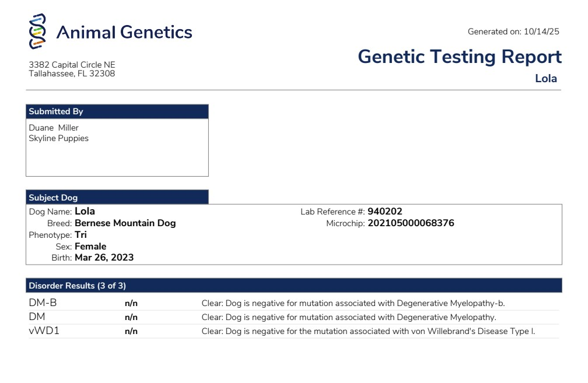Click the Animal Genetics DNA helix logo
Screen dimensions: 588x383
(37, 31)
